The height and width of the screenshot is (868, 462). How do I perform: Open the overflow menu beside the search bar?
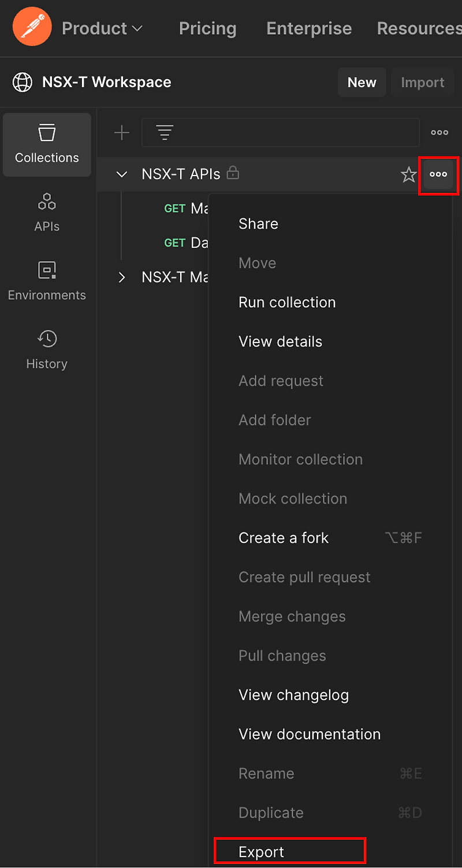439,132
